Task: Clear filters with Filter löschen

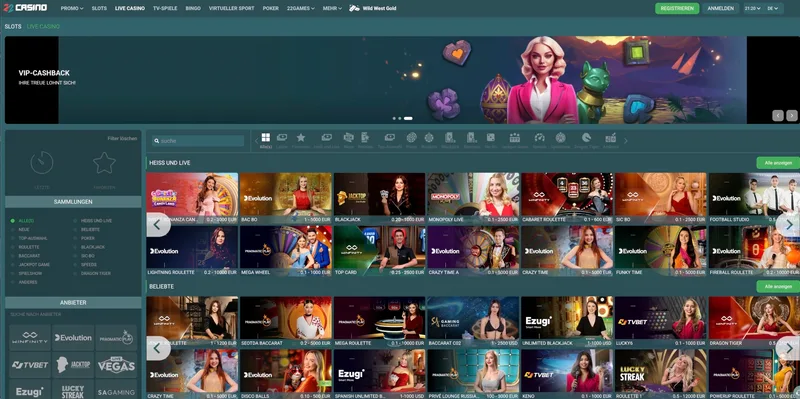Action: click(x=122, y=138)
